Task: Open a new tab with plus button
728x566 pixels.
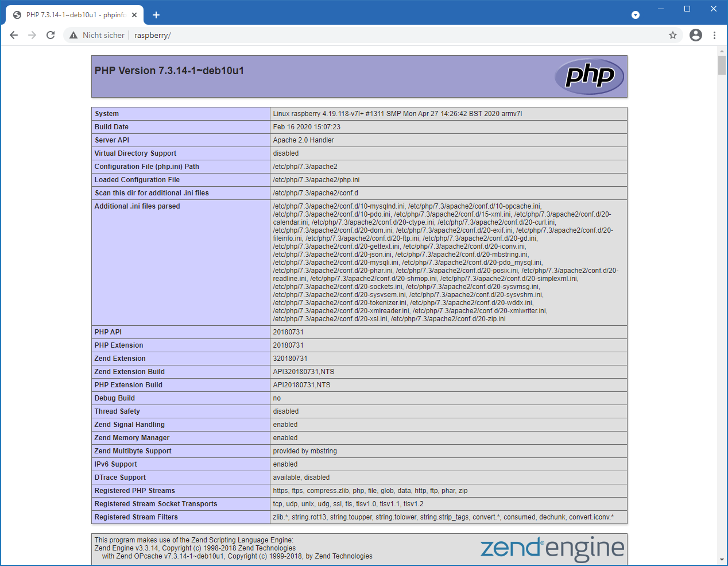Action: tap(156, 15)
